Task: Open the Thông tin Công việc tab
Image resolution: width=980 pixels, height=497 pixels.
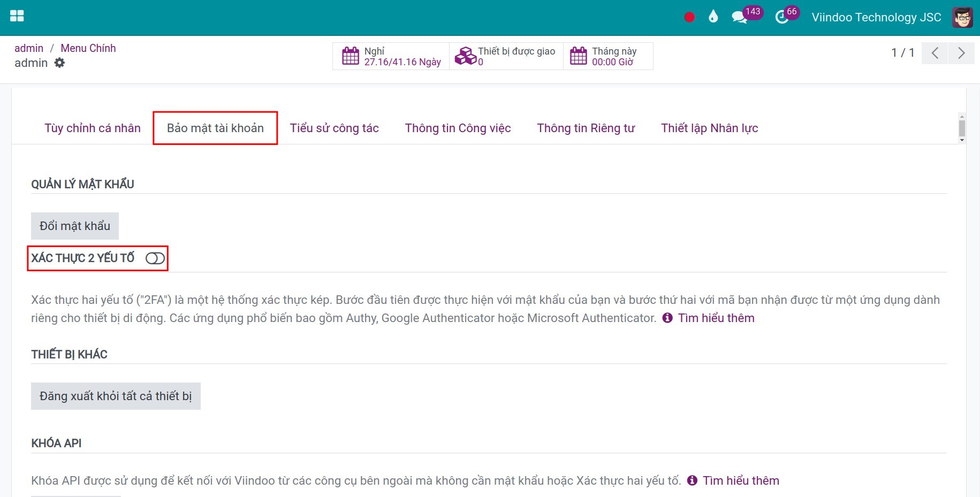Action: [x=458, y=128]
